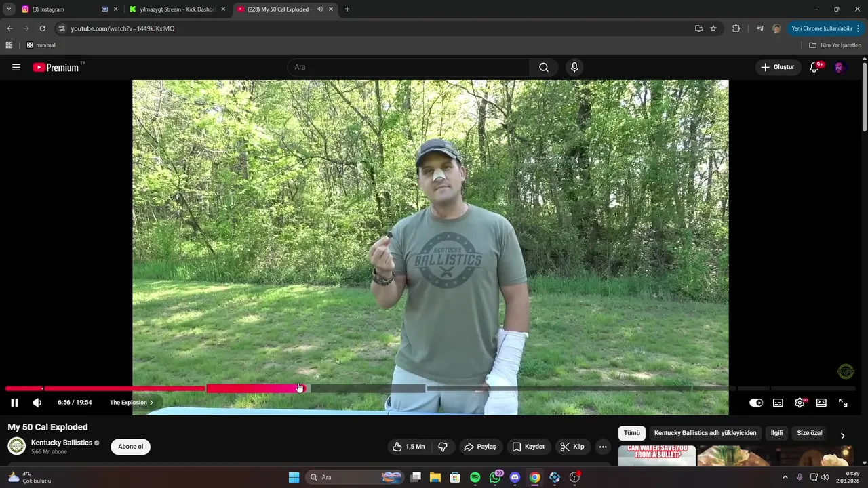868x488 pixels.
Task: Open the Chrome apps grid in the bookmarks bar
Action: 9,45
